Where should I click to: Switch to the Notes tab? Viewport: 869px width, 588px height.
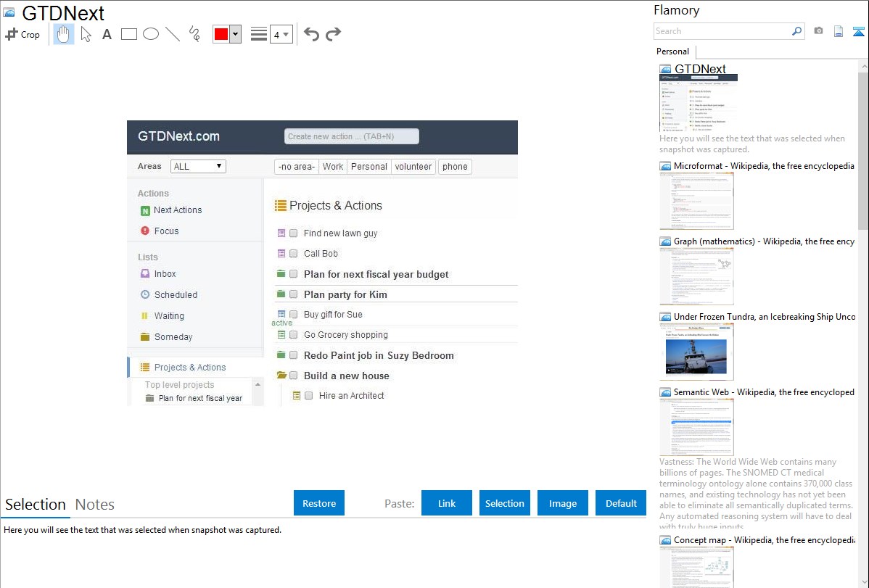coord(95,505)
